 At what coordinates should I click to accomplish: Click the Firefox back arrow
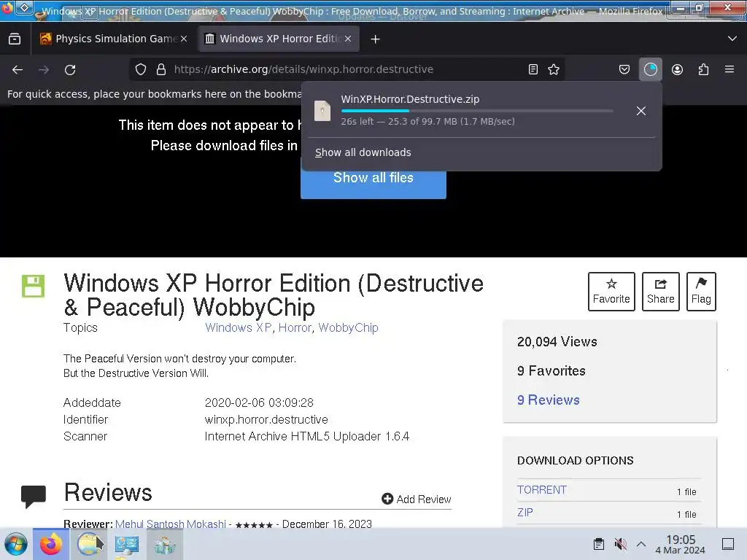18,69
